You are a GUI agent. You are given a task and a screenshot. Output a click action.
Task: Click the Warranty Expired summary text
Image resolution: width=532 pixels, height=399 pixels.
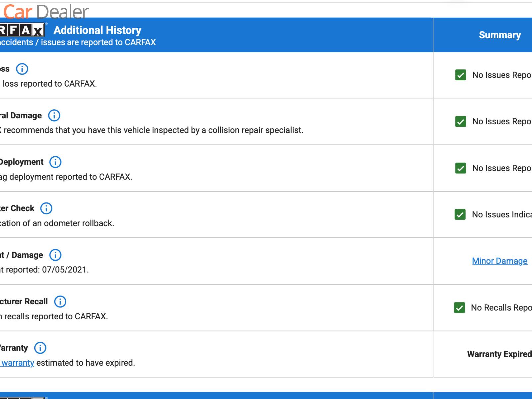pos(499,354)
